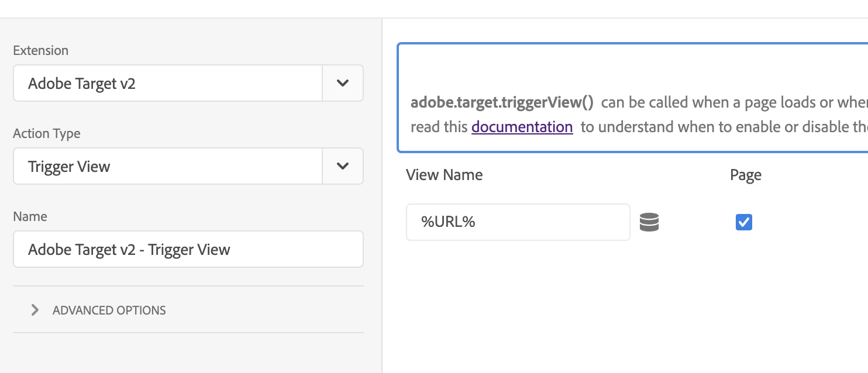Open the Extension dropdown arrow
The image size is (868, 373).
tap(343, 83)
